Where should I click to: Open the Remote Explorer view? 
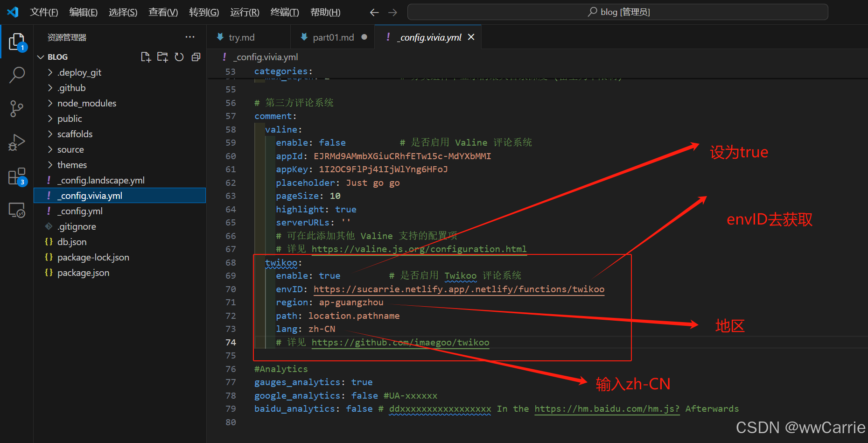(x=17, y=210)
